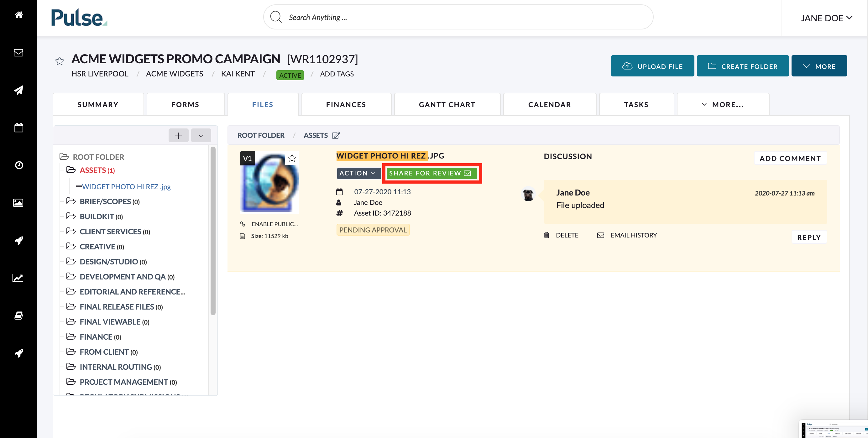Toggle the star on widget photo thumbnail

pyautogui.click(x=292, y=158)
